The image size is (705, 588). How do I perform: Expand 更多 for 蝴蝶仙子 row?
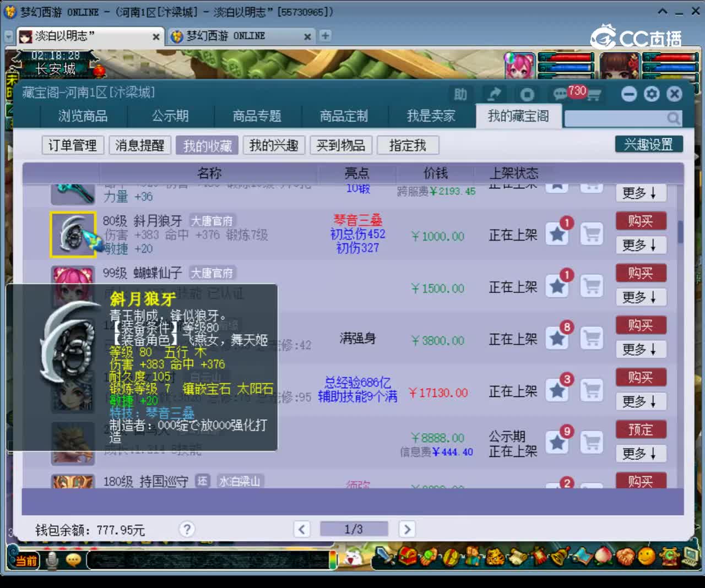[641, 297]
